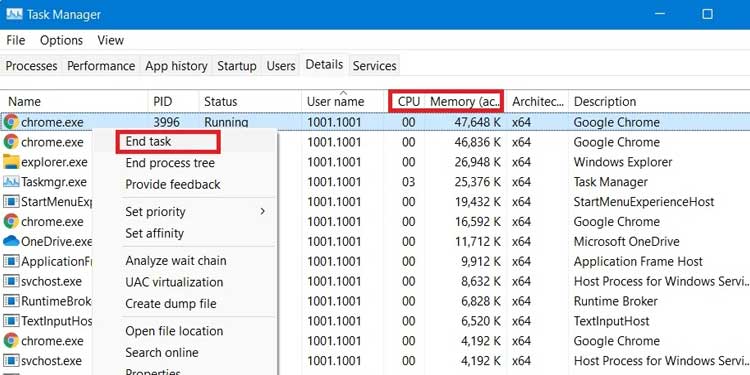Sort by the Memory column header
The image size is (750, 375).
coord(465,101)
